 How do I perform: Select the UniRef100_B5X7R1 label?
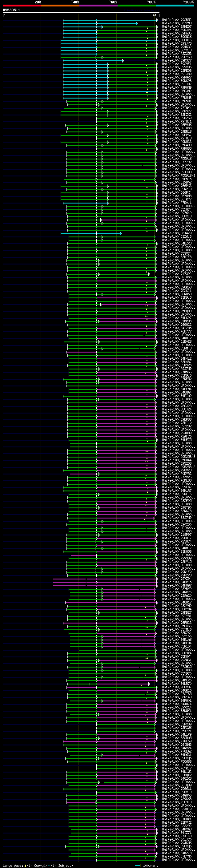(177, 731)
